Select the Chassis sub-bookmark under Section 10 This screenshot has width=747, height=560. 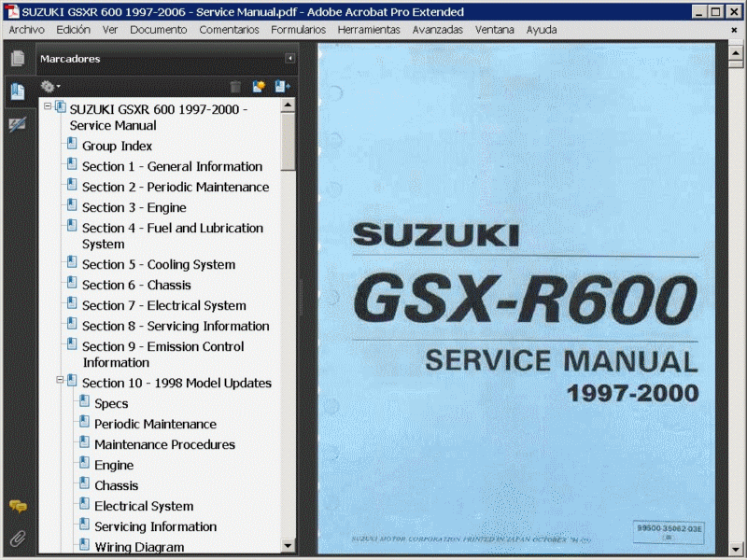click(116, 485)
